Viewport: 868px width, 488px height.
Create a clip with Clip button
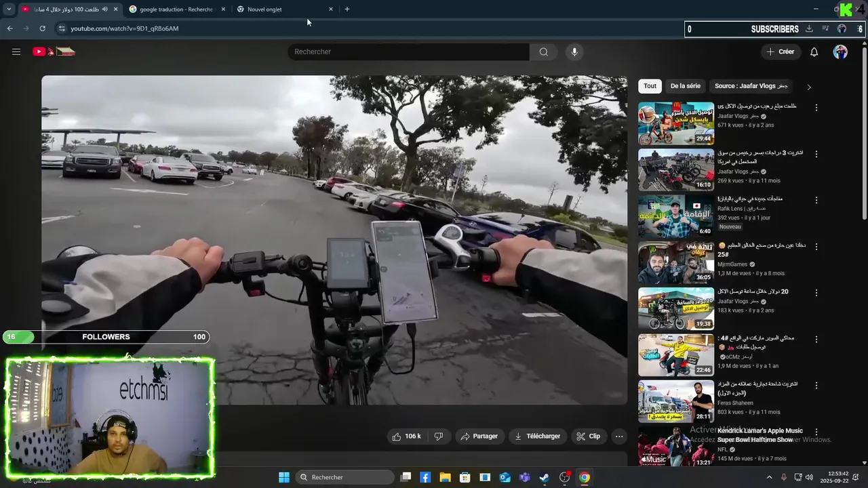point(588,436)
